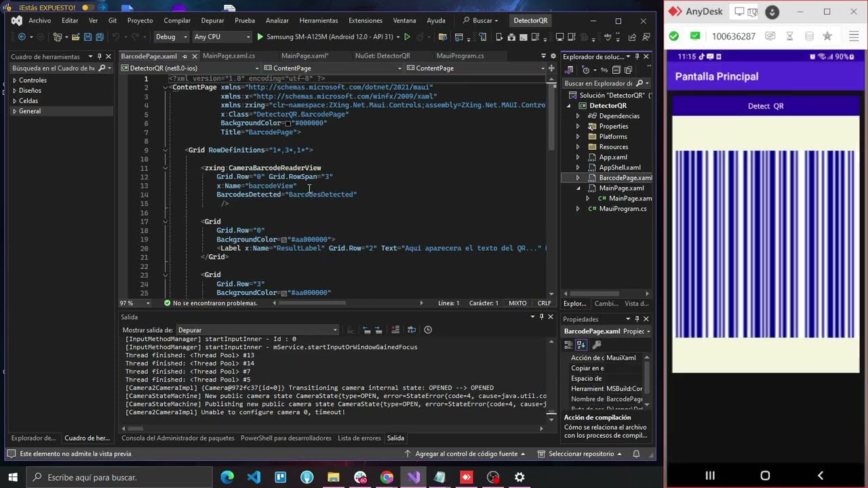Expand the Platforms folder node
The image size is (868, 488).
point(578,136)
